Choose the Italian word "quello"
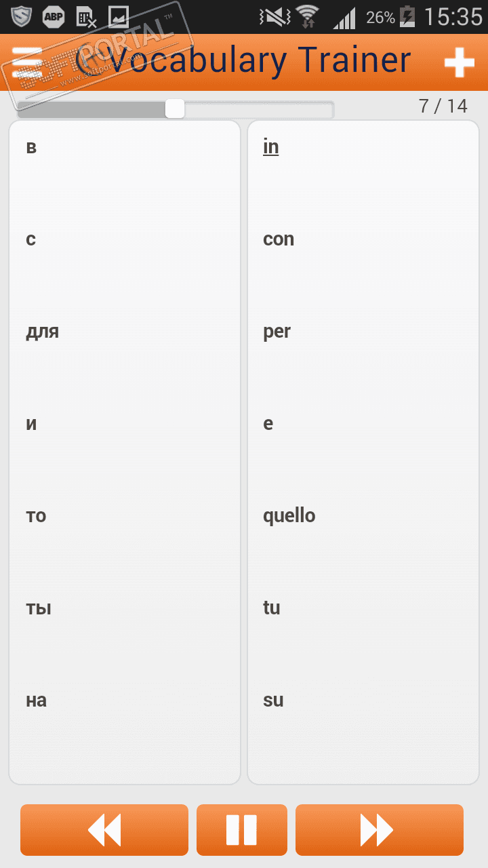 tap(289, 516)
